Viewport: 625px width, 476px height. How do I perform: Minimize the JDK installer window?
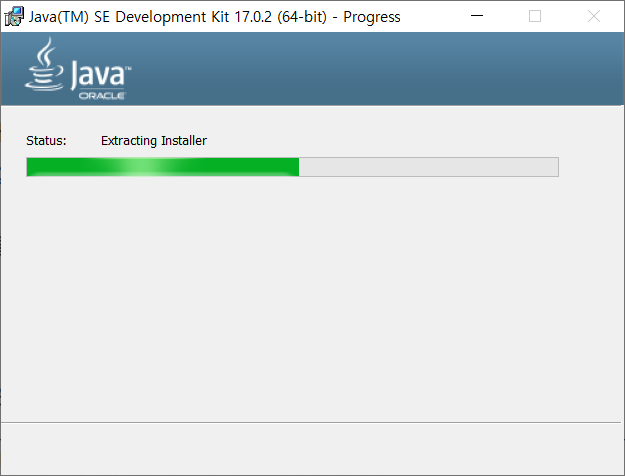(477, 16)
